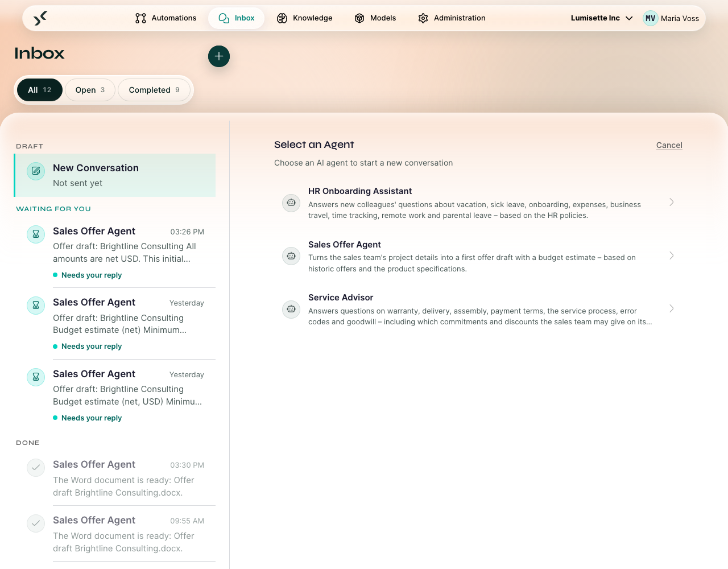Open conversation with 'Budget estimate (net, USD)' preview
This screenshot has height=569, width=728.
click(115, 395)
